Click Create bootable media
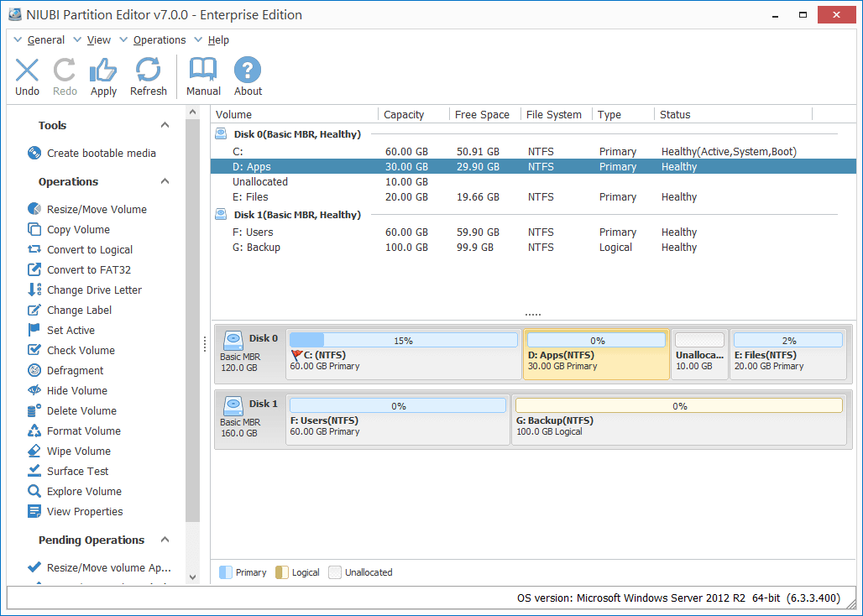863x616 pixels. 101,154
